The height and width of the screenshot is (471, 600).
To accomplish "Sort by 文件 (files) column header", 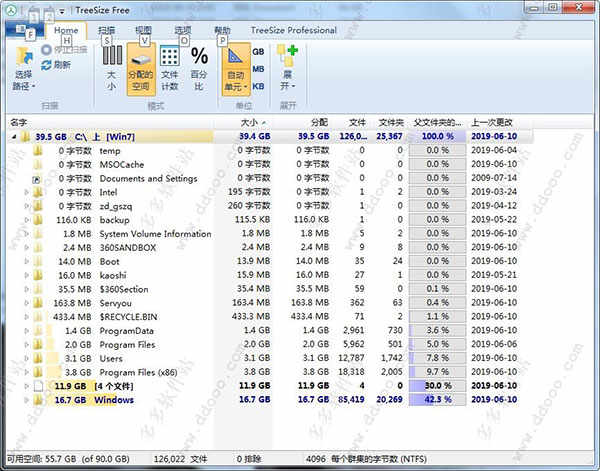I will tap(357, 122).
